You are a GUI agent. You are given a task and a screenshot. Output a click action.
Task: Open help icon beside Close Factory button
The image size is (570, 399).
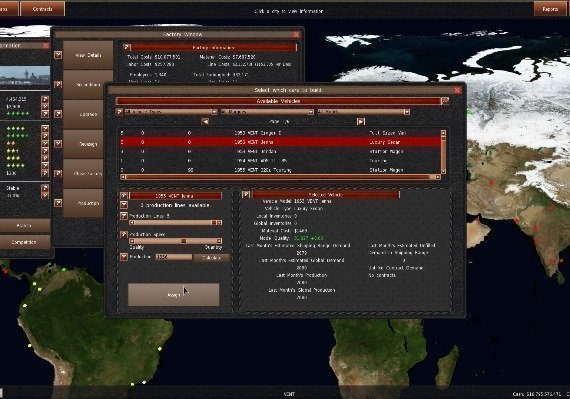(x=58, y=173)
